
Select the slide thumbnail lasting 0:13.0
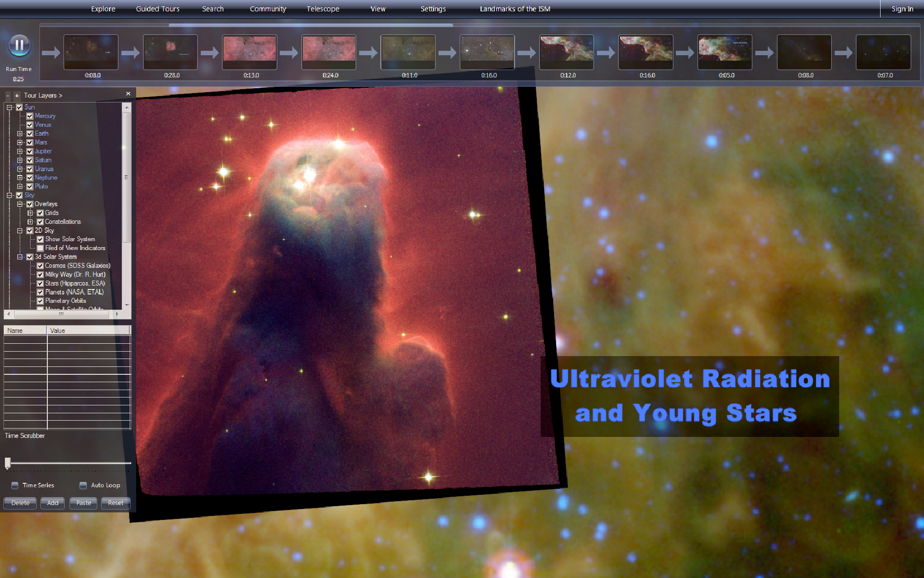pyautogui.click(x=250, y=52)
